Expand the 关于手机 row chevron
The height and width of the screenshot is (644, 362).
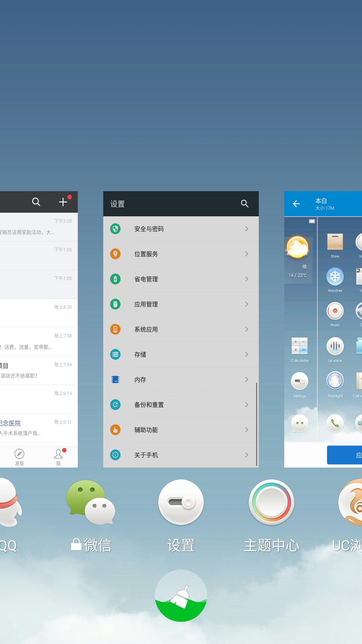click(247, 455)
